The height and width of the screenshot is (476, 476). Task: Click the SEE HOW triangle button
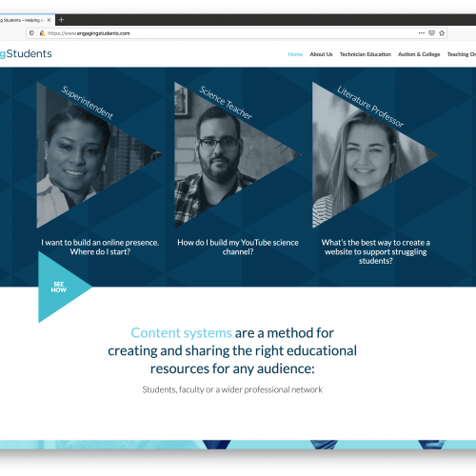coord(59,287)
